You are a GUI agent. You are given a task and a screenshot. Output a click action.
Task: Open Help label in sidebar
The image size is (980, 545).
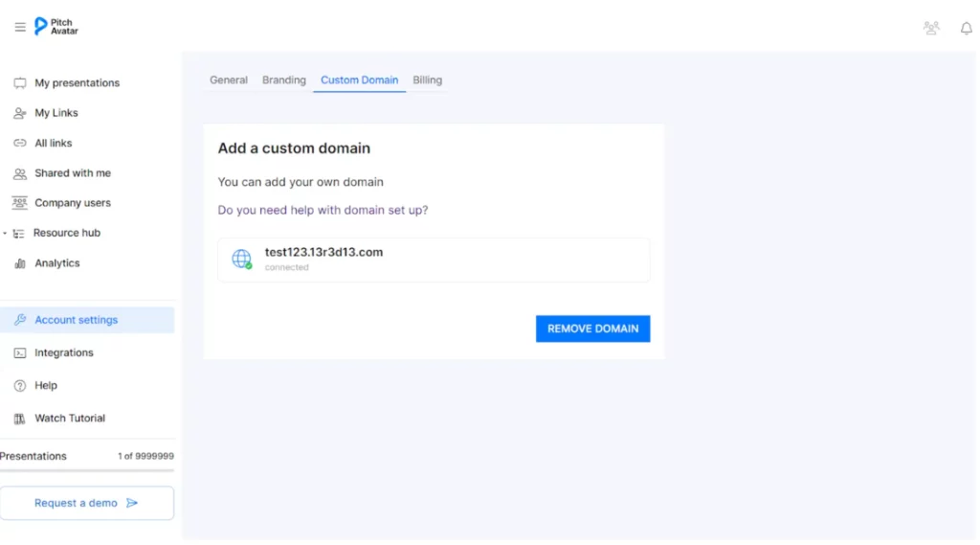tap(46, 385)
